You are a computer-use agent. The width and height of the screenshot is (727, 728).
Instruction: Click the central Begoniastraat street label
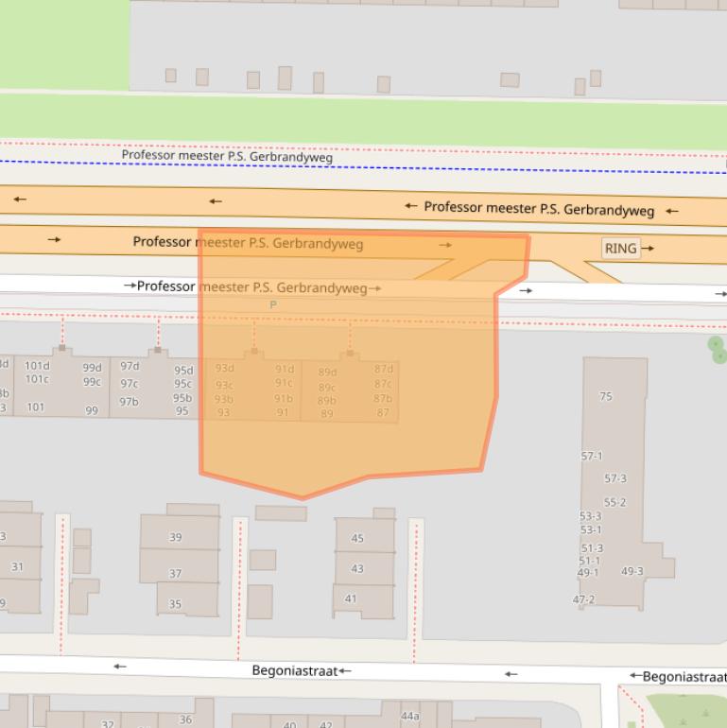click(x=294, y=671)
